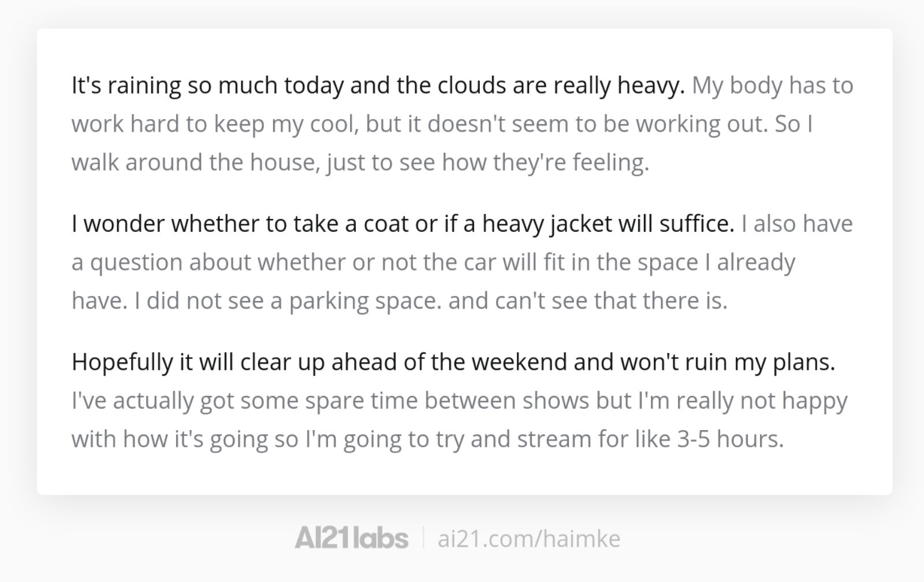Click the AI21labs logo
This screenshot has width=924, height=582.
coord(351,538)
